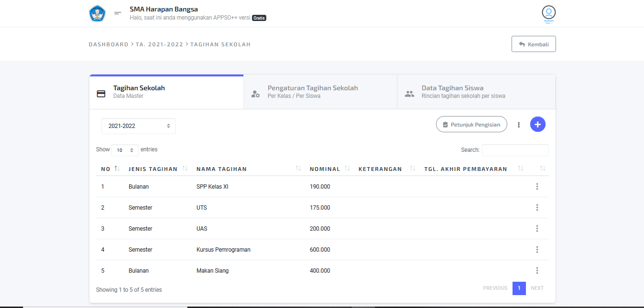Click the Search input field
The height and width of the screenshot is (308, 644).
pyautogui.click(x=515, y=150)
